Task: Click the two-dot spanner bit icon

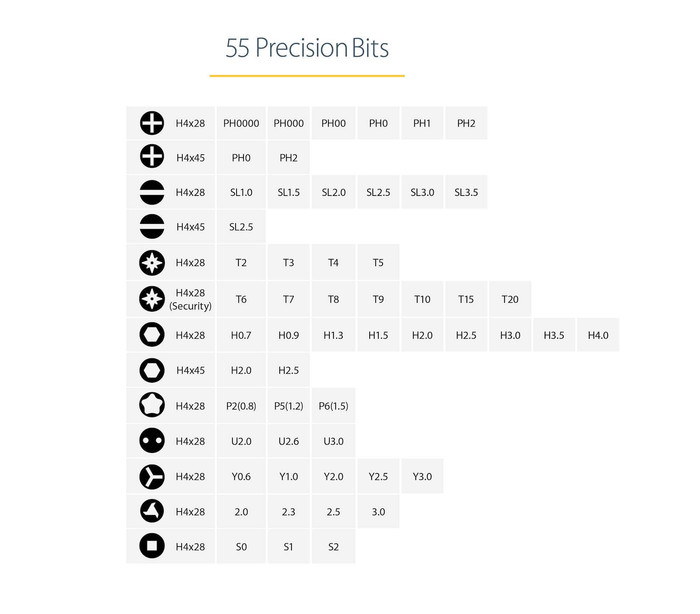Action: pos(152,440)
